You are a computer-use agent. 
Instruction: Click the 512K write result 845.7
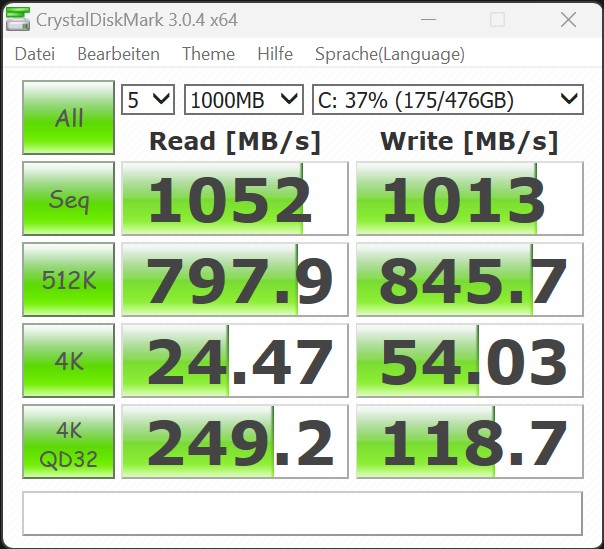470,279
